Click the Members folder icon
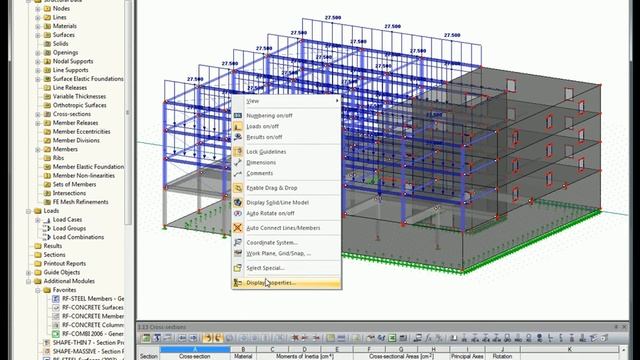Image resolution: width=640 pixels, height=360 pixels. coord(47,149)
